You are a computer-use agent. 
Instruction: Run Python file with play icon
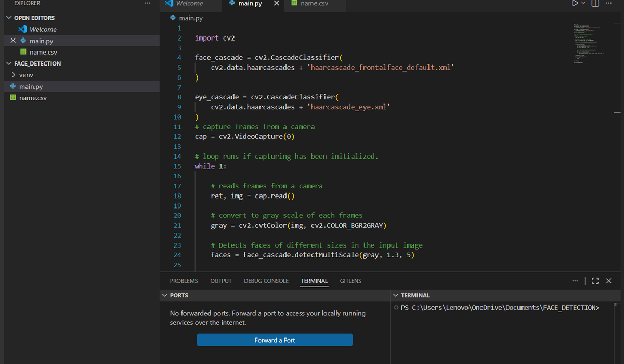575,4
